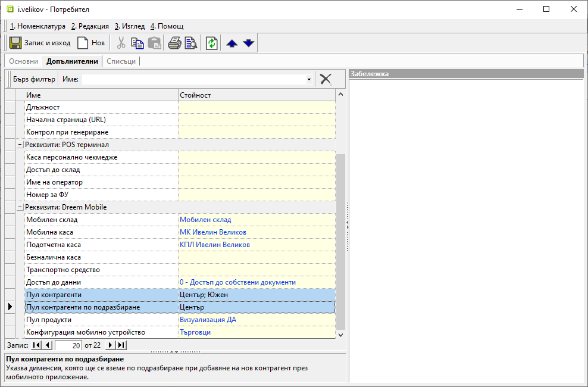Select the 'Мобилен склад' value cell

tap(256, 220)
